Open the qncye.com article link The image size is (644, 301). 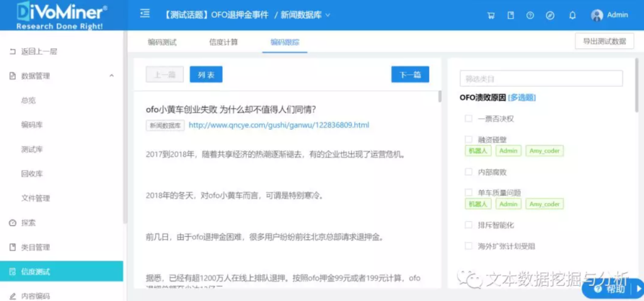tap(279, 125)
